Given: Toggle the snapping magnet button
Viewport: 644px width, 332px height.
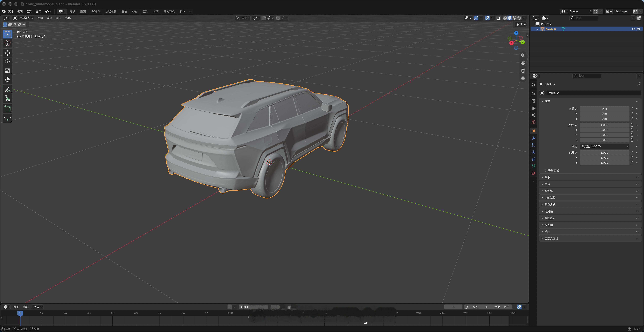Looking at the screenshot, I should pos(264,18).
